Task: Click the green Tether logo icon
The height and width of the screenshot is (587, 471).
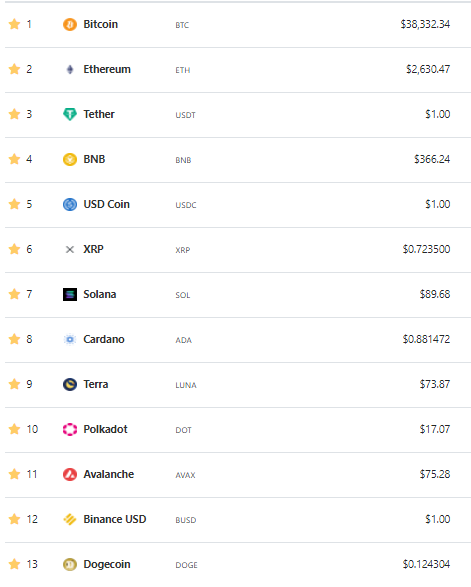Action: [70, 114]
